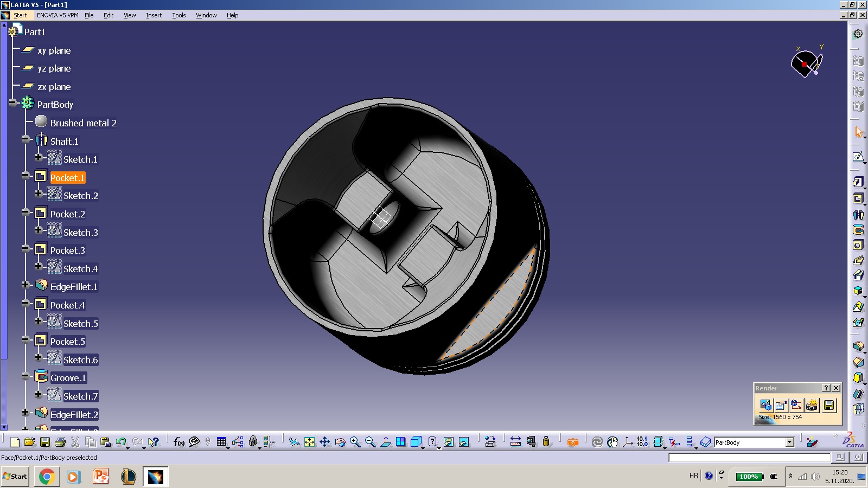Select the Fit All In view icon
The image size is (868, 488).
coord(309,442)
